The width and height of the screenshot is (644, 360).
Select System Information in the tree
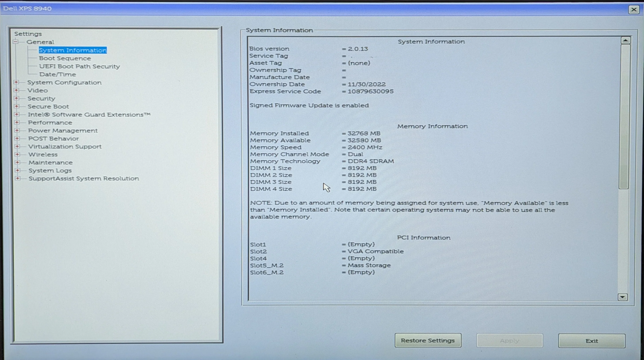[x=73, y=50]
